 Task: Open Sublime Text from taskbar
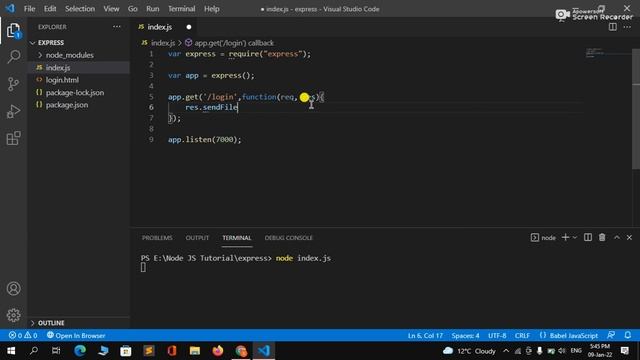(149, 351)
